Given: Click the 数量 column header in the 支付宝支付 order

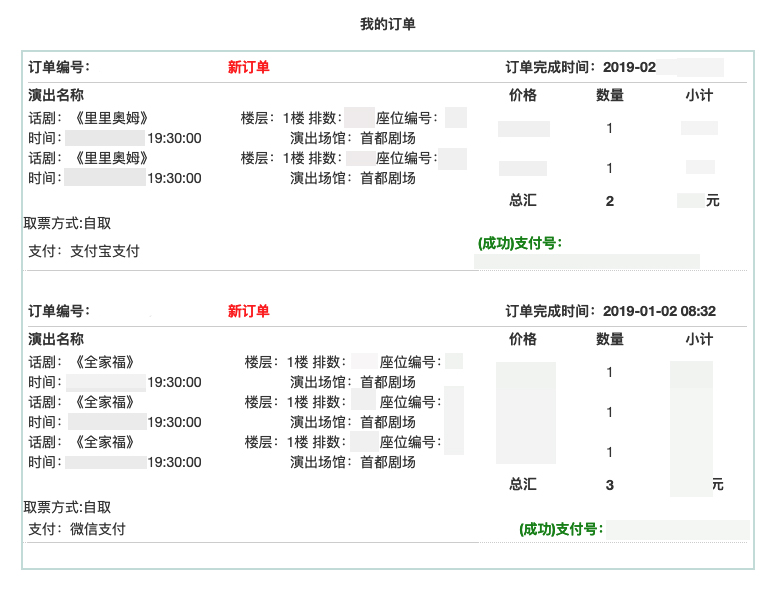Looking at the screenshot, I should (610, 95).
